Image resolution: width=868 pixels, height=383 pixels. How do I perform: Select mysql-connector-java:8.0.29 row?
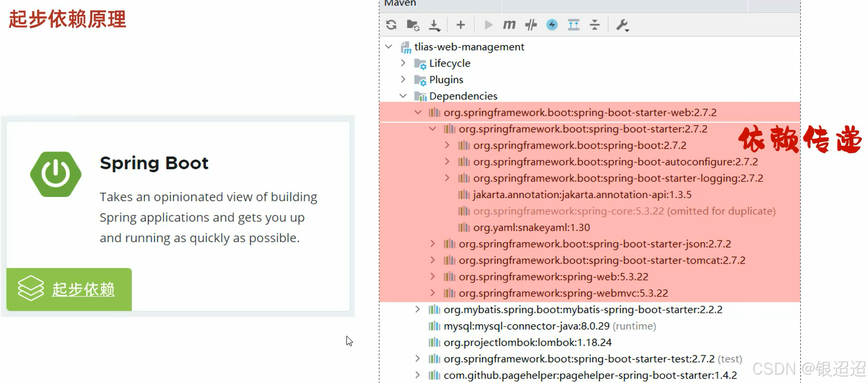(x=590, y=326)
